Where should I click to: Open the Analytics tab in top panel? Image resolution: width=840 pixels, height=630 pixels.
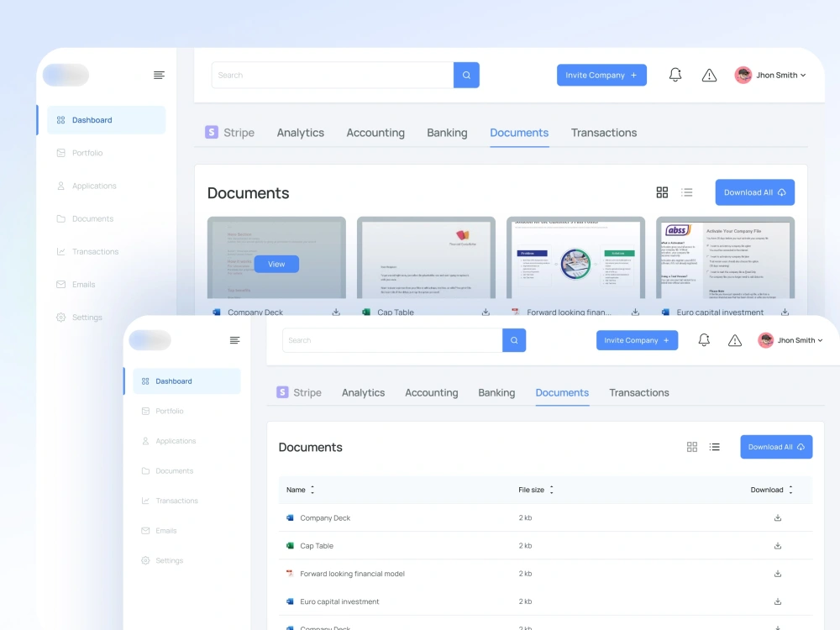pyautogui.click(x=301, y=133)
